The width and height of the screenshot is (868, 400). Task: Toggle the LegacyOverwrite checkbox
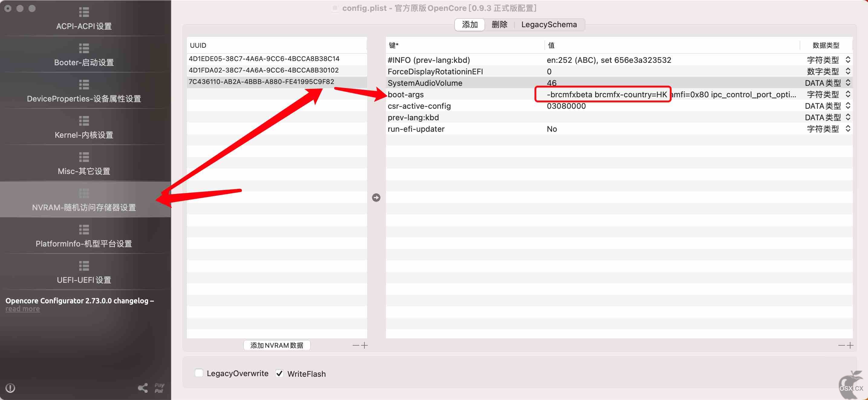[199, 373]
